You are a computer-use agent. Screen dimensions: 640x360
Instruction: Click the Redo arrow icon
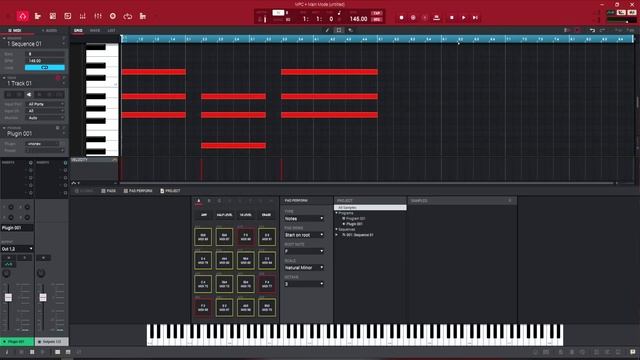click(602, 30)
